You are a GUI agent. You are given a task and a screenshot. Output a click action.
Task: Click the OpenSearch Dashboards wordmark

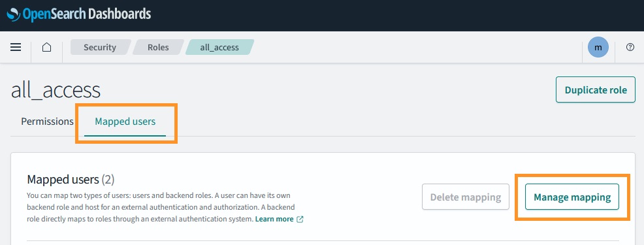point(87,15)
